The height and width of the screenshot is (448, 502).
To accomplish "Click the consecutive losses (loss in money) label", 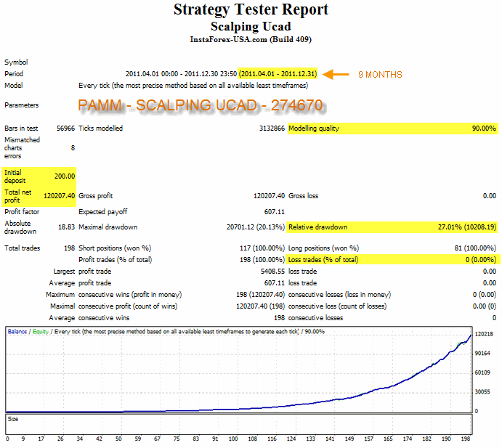I will point(339,295).
